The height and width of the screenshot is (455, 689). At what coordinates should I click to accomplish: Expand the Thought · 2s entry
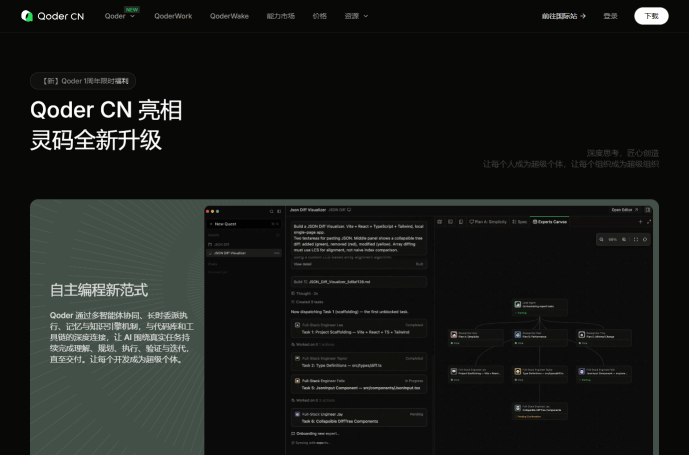click(x=305, y=294)
